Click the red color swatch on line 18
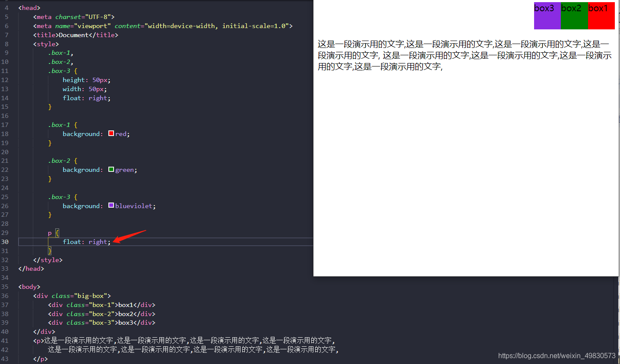The width and height of the screenshot is (620, 364). (x=111, y=133)
